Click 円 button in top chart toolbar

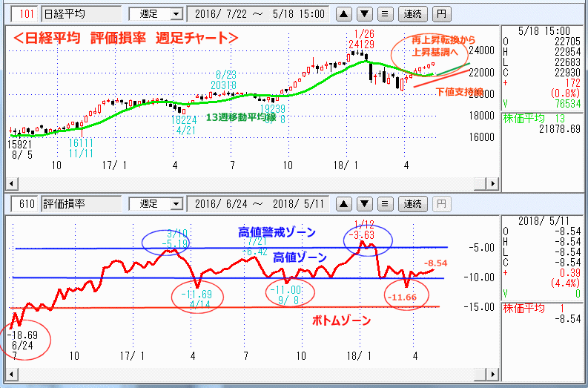click(440, 13)
